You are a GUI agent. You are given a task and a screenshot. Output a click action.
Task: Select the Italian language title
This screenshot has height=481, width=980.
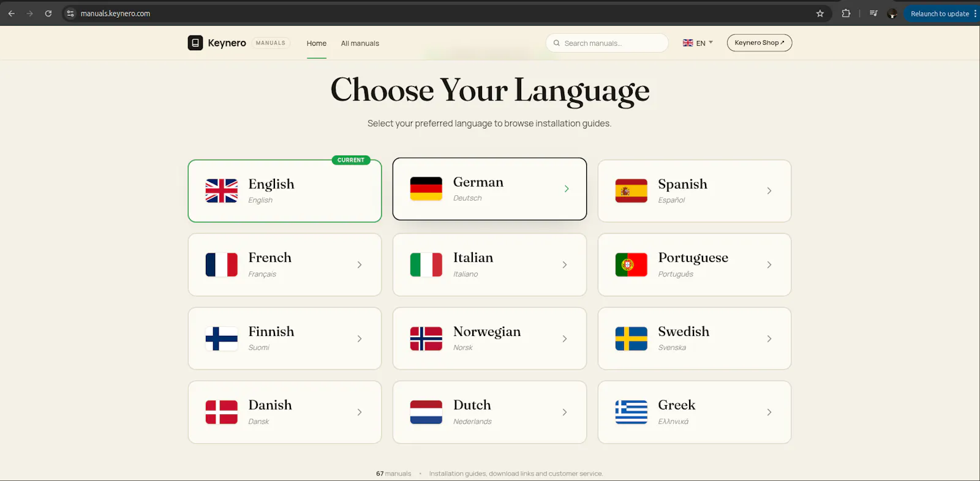pos(473,258)
